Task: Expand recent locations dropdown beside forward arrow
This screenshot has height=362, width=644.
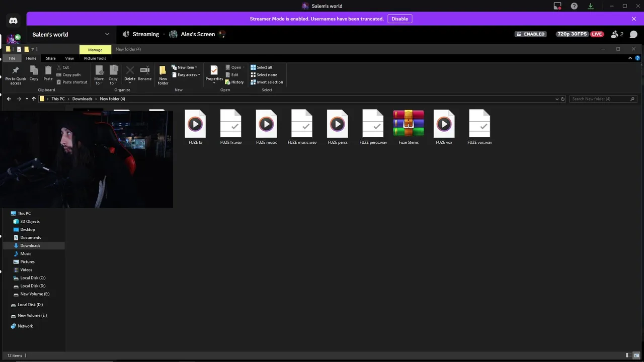Action: [x=27, y=99]
